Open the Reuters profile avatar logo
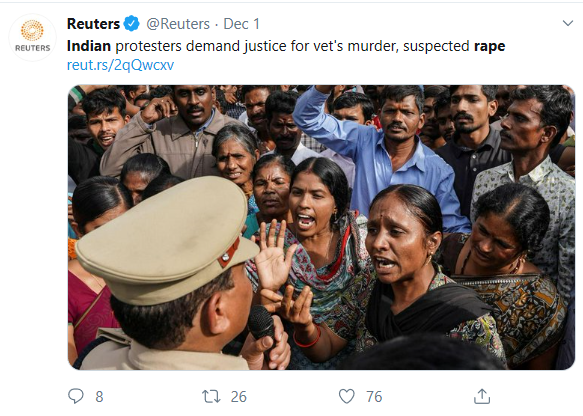The width and height of the screenshot is (583, 416). [x=33, y=38]
